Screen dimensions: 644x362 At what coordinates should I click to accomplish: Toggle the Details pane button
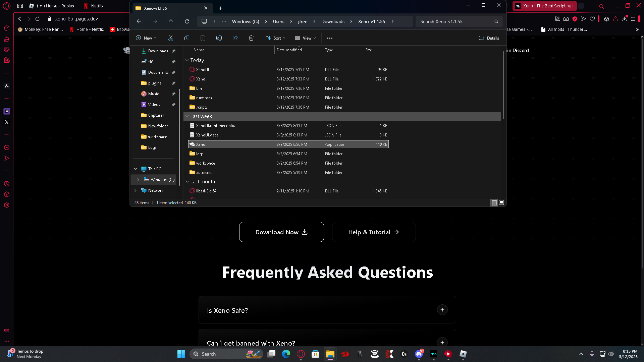[489, 38]
